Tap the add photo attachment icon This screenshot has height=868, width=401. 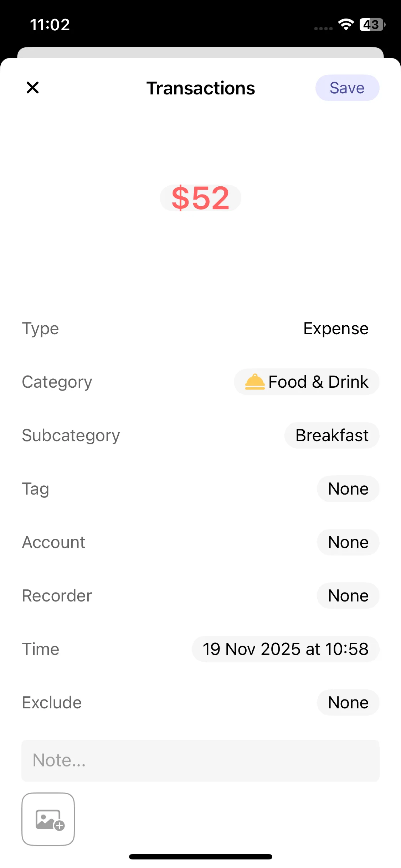point(48,819)
